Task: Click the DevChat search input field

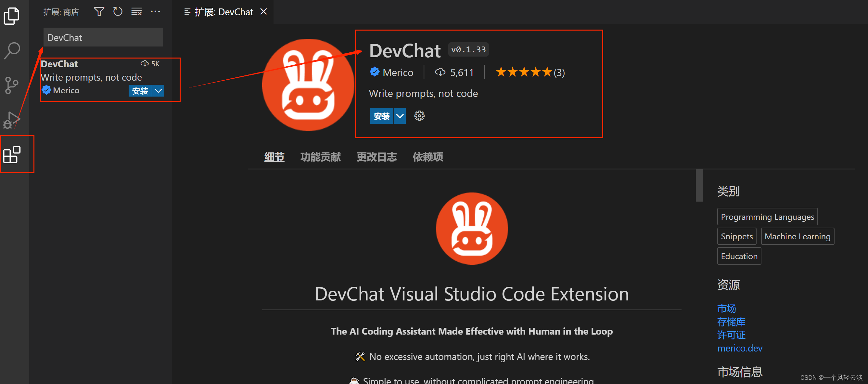Action: pos(103,37)
